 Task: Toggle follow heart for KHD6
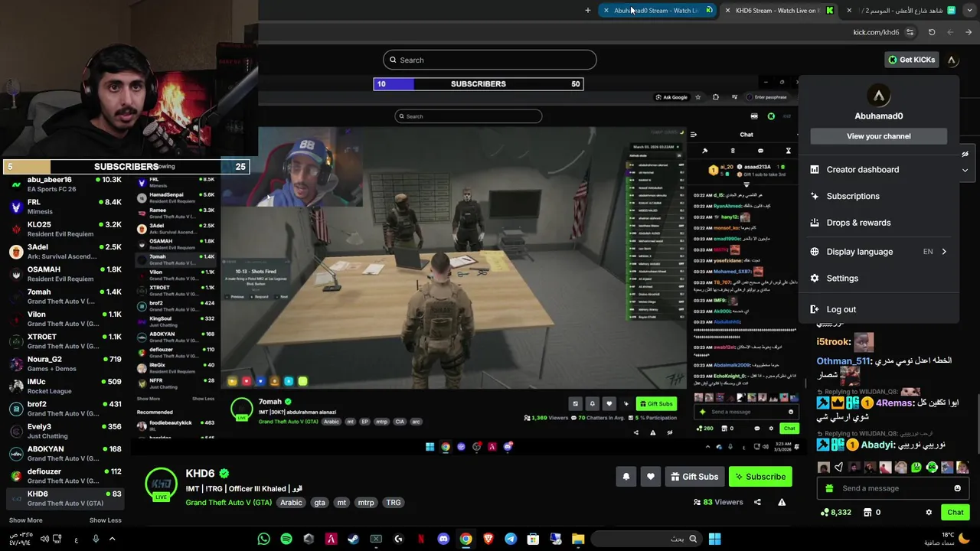coord(651,477)
